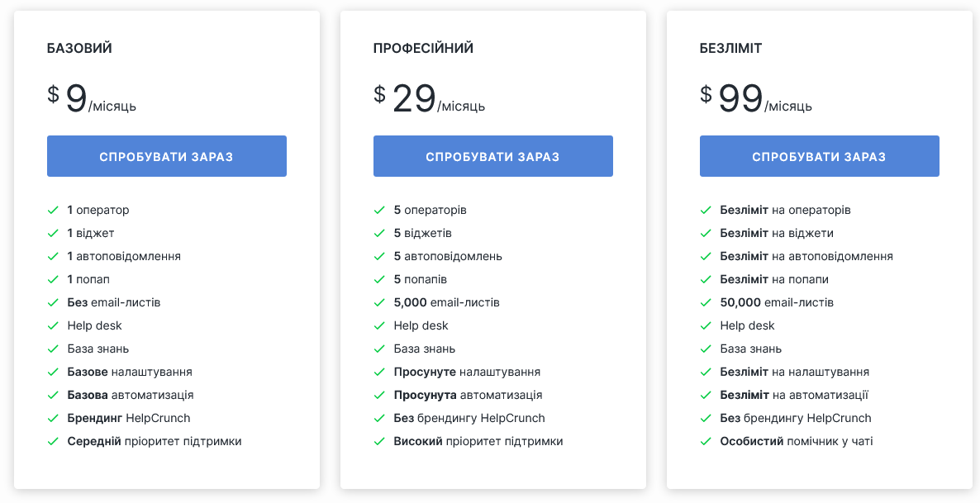The image size is (980, 503).
Task: Click СПРОБУВАТИ ЗАРАЗ in the БЕЗЛІМІТ plan
Action: pyautogui.click(x=819, y=156)
